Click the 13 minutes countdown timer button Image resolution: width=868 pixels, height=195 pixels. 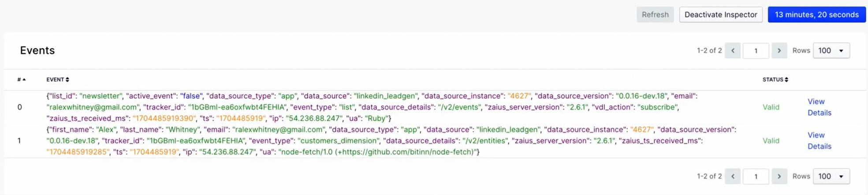[816, 15]
